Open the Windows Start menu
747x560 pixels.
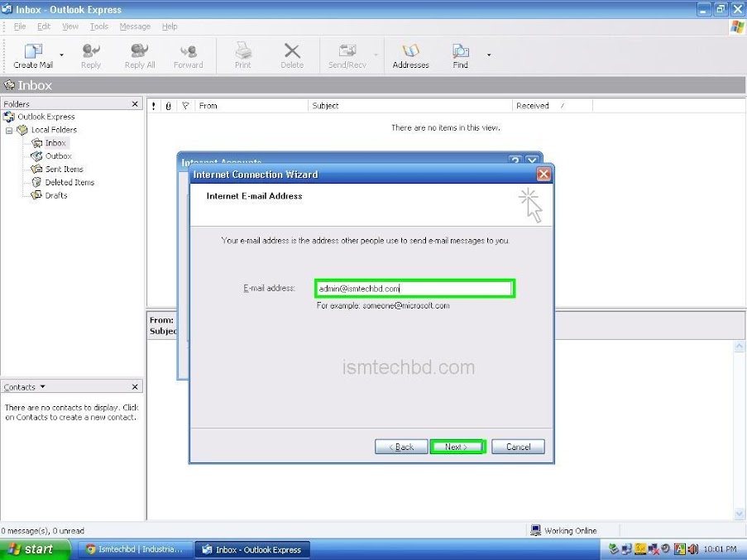[x=36, y=549]
